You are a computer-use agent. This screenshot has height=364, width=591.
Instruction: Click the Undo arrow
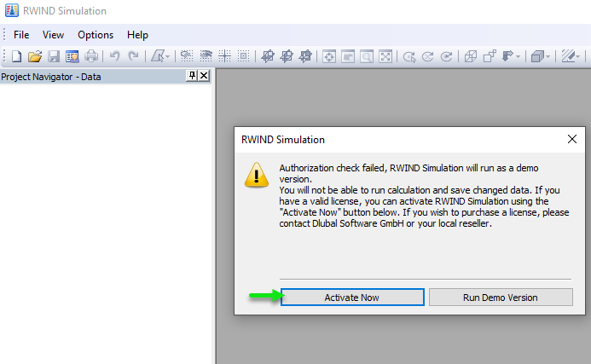point(114,56)
